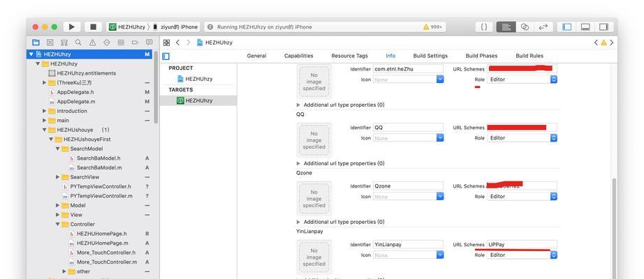
Task: Open the Report navigator speech bubble icon
Action: [149, 43]
